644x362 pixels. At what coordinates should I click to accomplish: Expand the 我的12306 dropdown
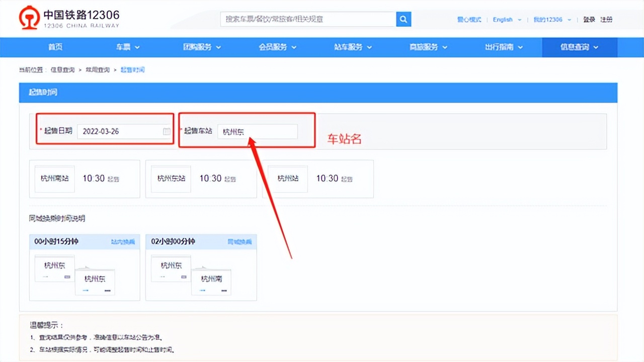(x=551, y=20)
